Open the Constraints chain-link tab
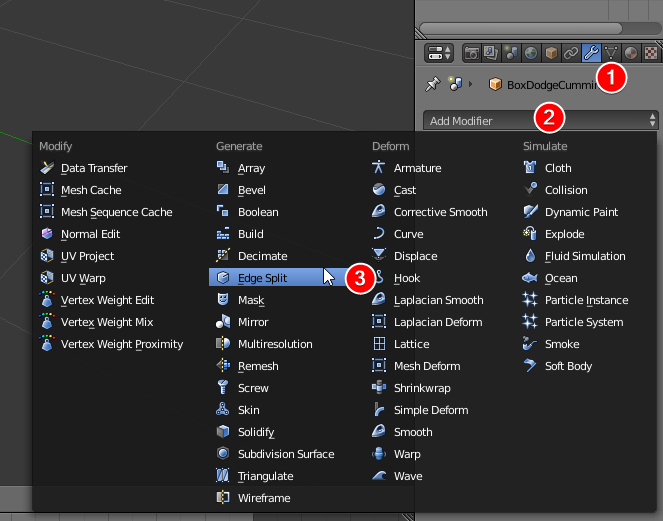Viewport: 663px width, 521px height. pyautogui.click(x=571, y=53)
